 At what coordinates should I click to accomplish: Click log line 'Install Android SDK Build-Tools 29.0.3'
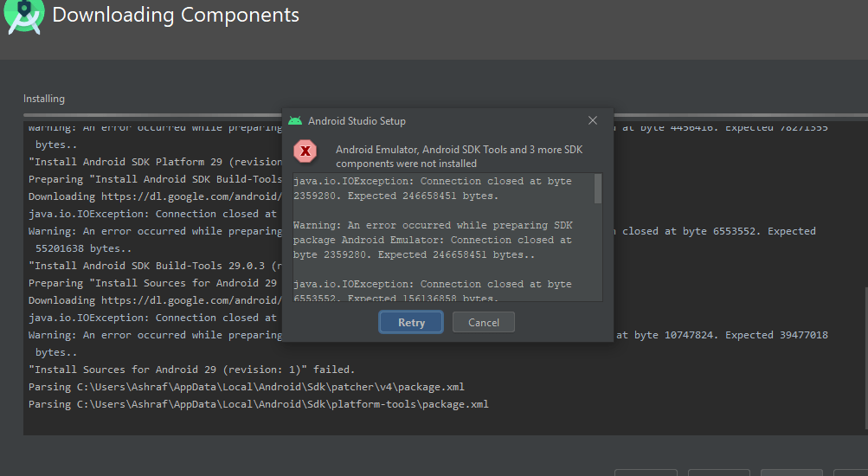pyautogui.click(x=155, y=266)
